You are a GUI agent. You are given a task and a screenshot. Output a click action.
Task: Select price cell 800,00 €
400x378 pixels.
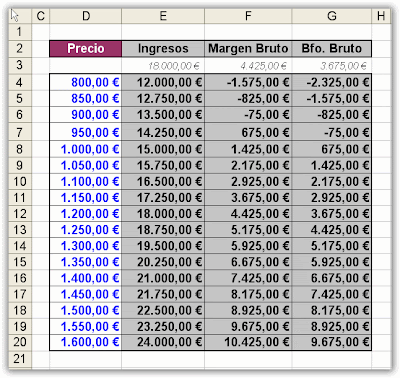(86, 82)
